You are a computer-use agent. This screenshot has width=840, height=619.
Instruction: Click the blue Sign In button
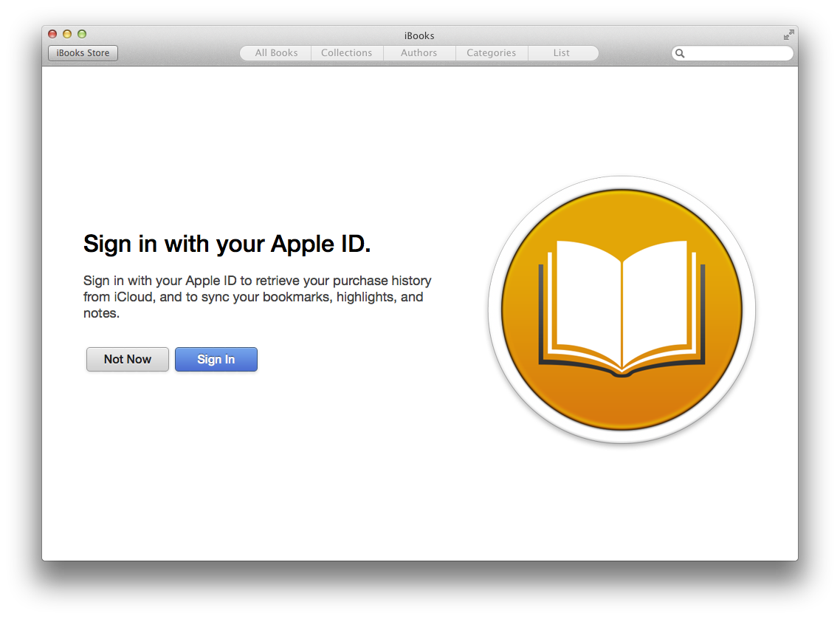coord(216,359)
